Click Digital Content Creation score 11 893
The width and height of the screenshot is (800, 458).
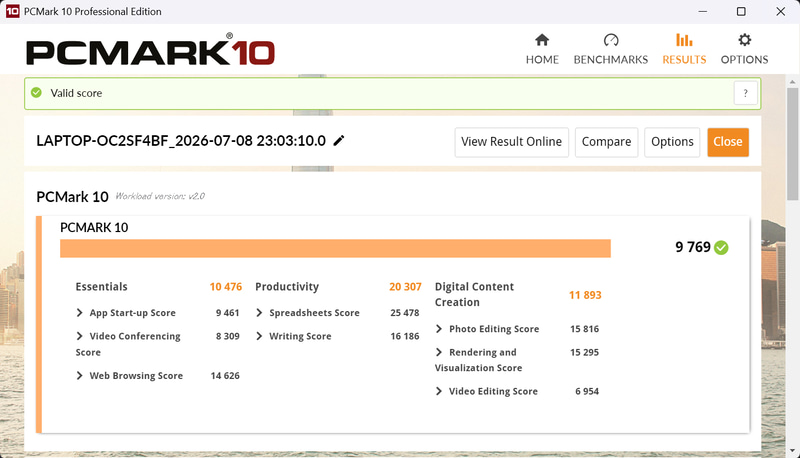(x=585, y=295)
